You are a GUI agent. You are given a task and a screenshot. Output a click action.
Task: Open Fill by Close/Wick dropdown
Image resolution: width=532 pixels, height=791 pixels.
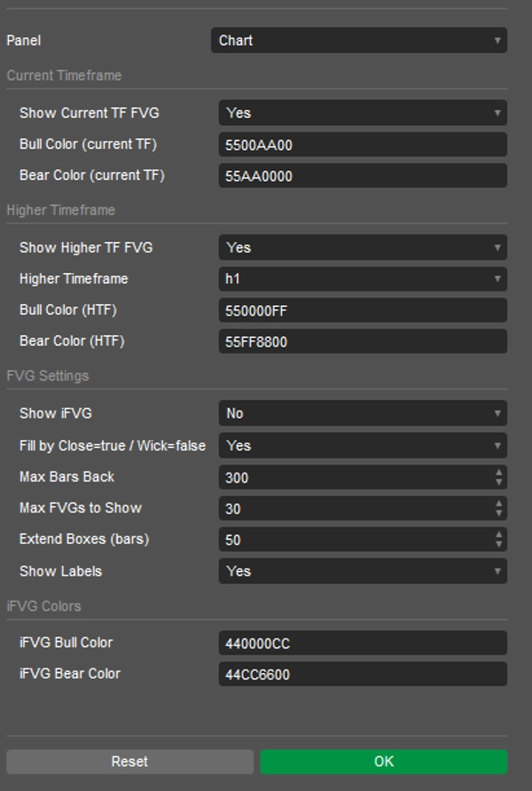(363, 445)
